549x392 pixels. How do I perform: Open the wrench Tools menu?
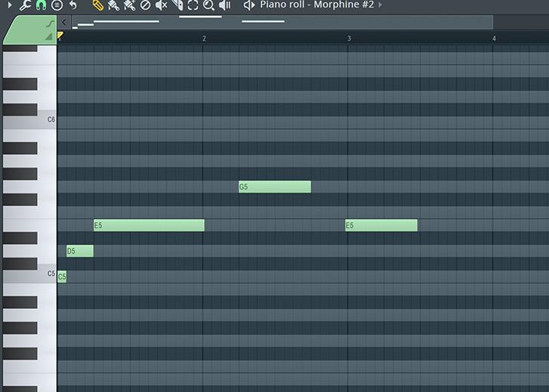pyautogui.click(x=24, y=5)
